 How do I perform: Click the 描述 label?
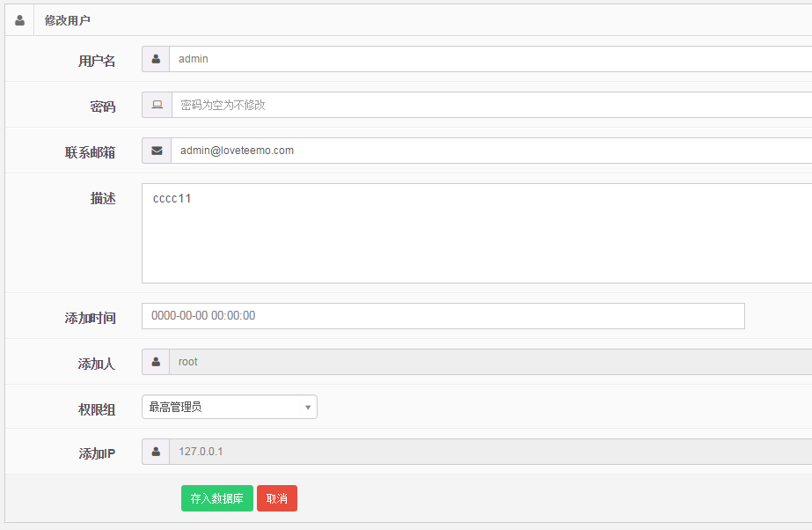click(103, 199)
